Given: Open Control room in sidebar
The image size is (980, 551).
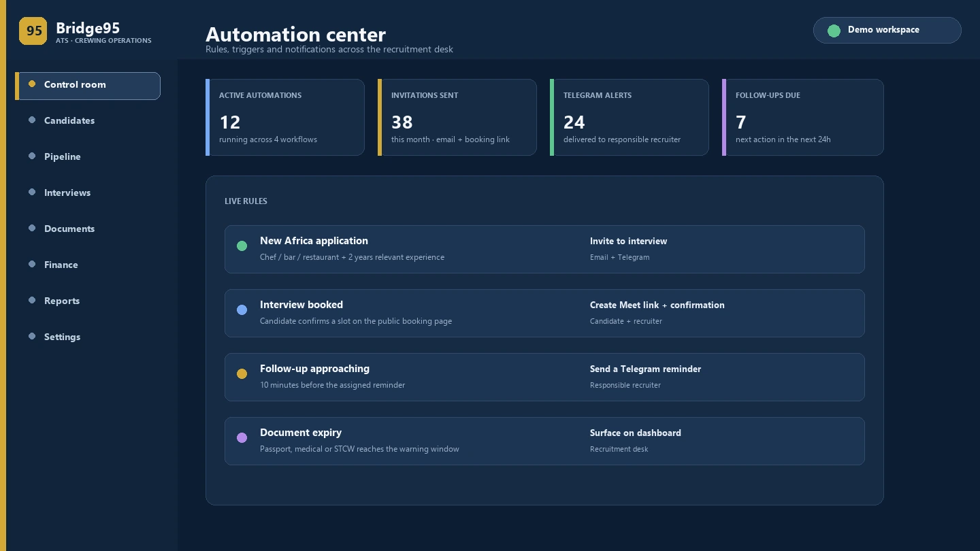Looking at the screenshot, I should click(x=88, y=86).
